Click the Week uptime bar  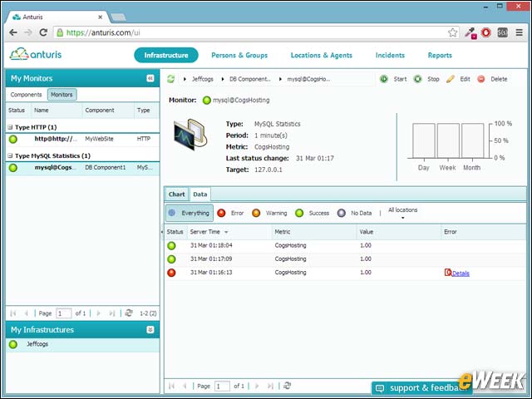(448, 140)
